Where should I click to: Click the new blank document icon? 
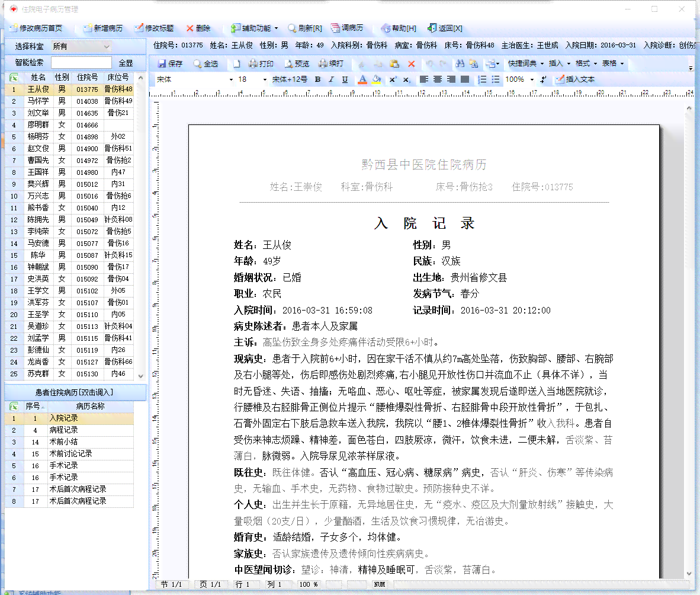237,64
